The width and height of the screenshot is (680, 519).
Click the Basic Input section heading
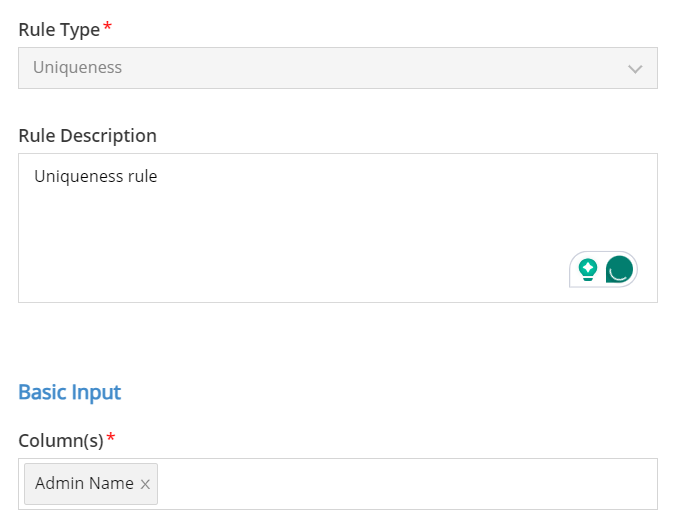[x=70, y=392]
